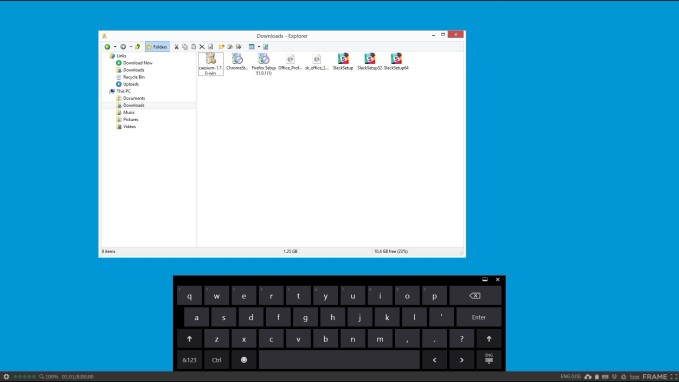Hit the backspace key on touch keyboard
Image resolution: width=679 pixels, height=382 pixels.
[x=475, y=296]
